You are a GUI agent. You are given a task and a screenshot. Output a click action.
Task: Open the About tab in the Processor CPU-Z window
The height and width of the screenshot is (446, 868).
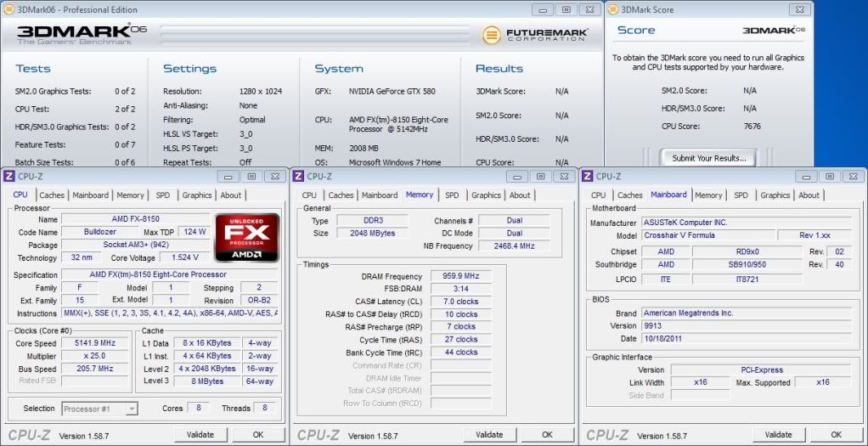pos(231,195)
